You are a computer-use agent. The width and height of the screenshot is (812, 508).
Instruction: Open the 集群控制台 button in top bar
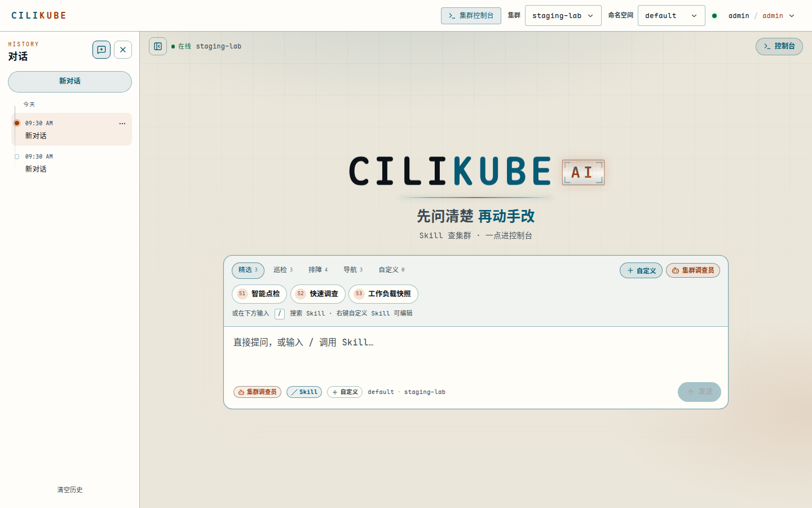click(471, 16)
